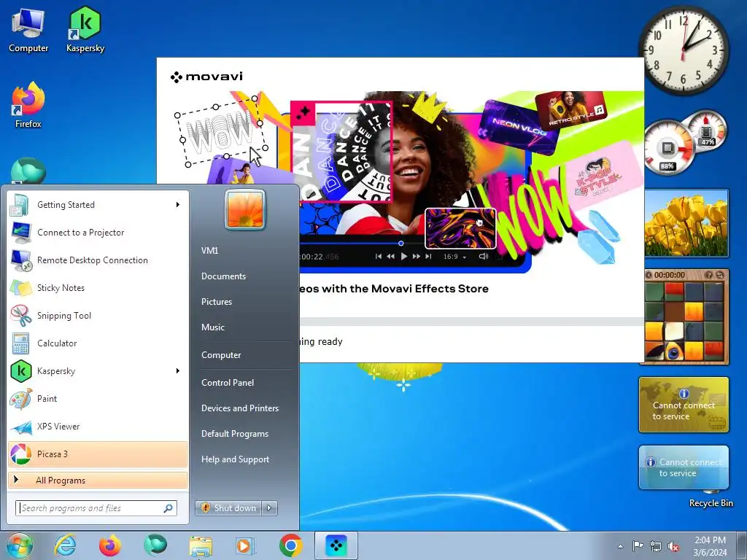Click the yellow Cannot connect to service gadget
747x560 pixels.
[x=684, y=405]
